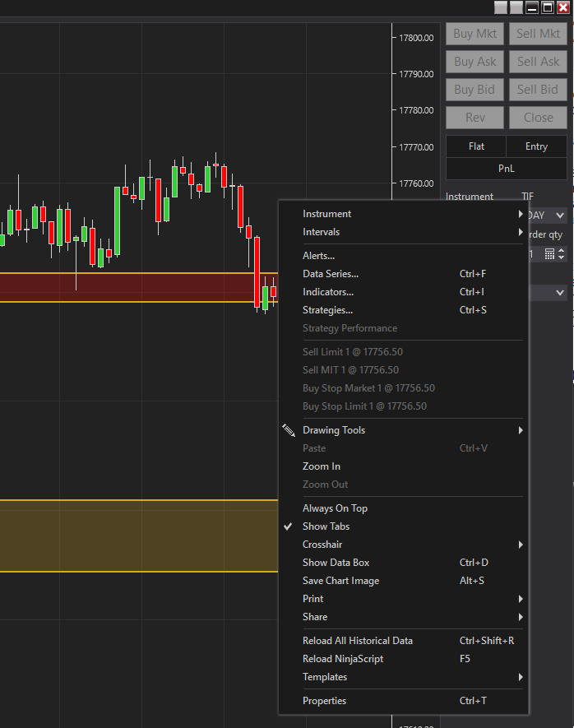Screen dimensions: 574x728
Task: Choose Alerts... from context menu
Action: (x=403, y=256)
